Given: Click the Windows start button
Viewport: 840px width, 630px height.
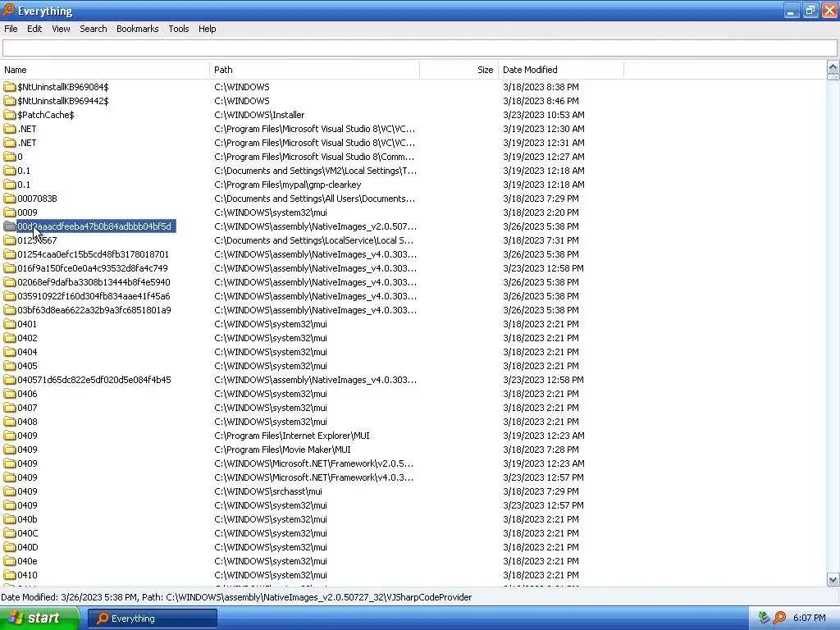Looking at the screenshot, I should click(39, 619).
